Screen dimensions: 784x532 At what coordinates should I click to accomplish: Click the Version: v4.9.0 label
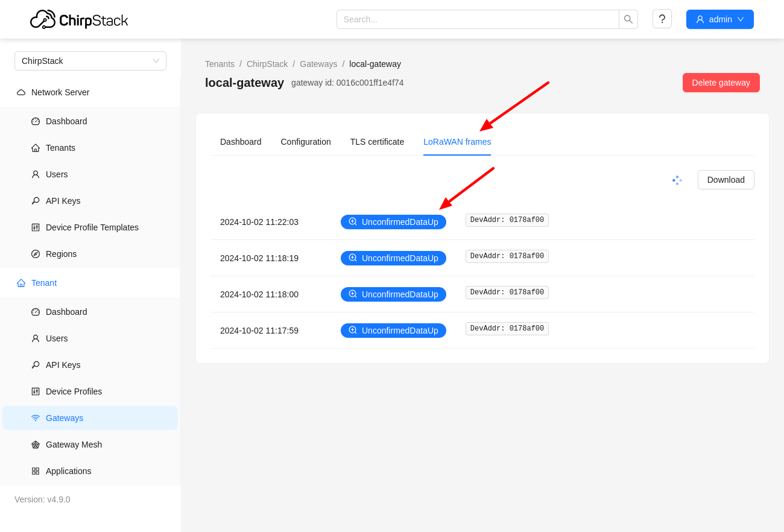pyautogui.click(x=42, y=499)
